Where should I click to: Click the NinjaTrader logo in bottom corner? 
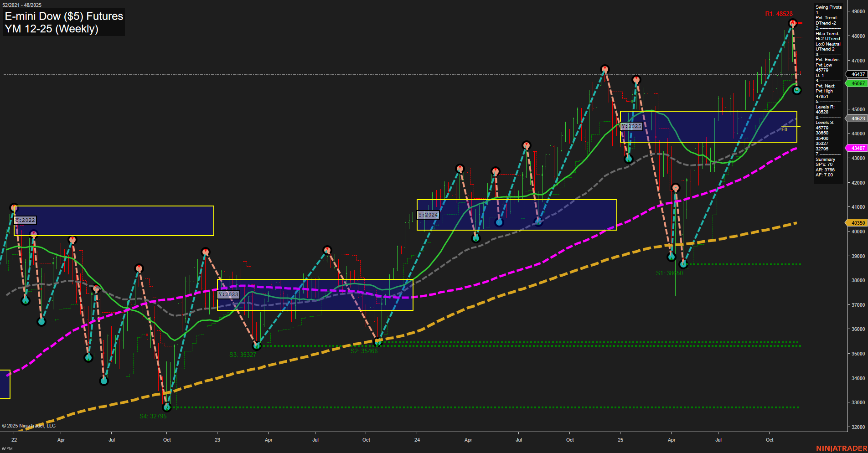point(840,448)
